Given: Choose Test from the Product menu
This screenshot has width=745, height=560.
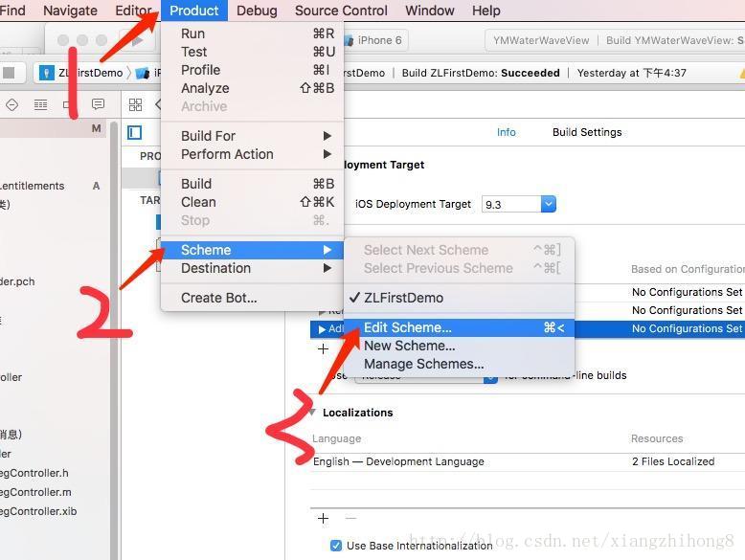Looking at the screenshot, I should 252,52.
